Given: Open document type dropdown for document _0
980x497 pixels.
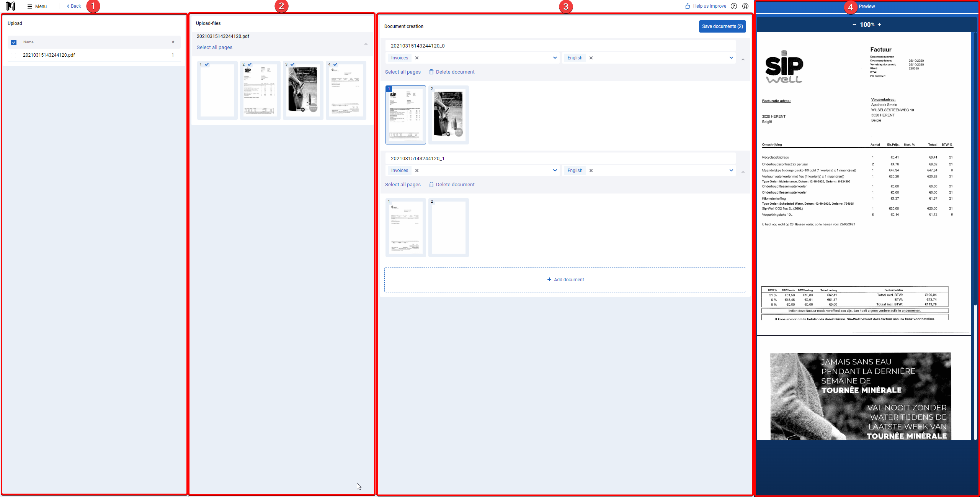Looking at the screenshot, I should coord(555,58).
